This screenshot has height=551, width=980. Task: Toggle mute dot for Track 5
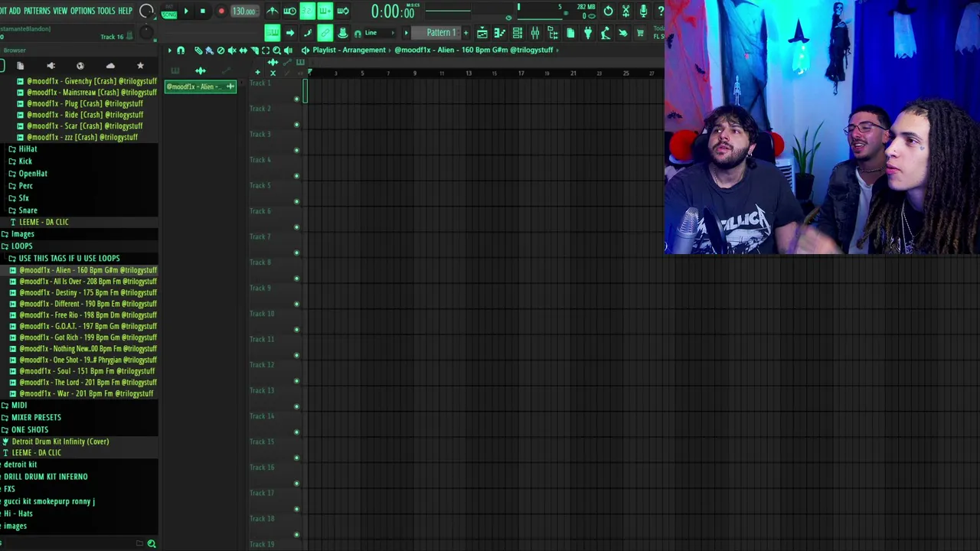tap(297, 201)
